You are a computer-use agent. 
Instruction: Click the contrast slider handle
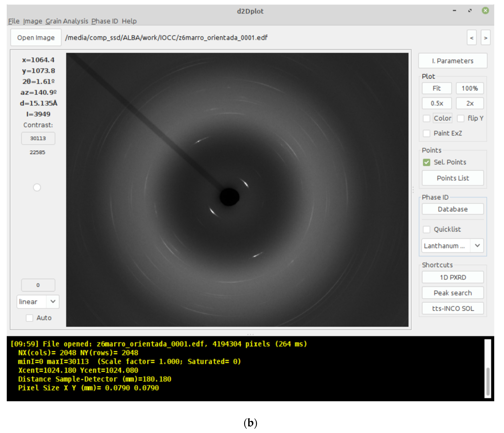(37, 187)
